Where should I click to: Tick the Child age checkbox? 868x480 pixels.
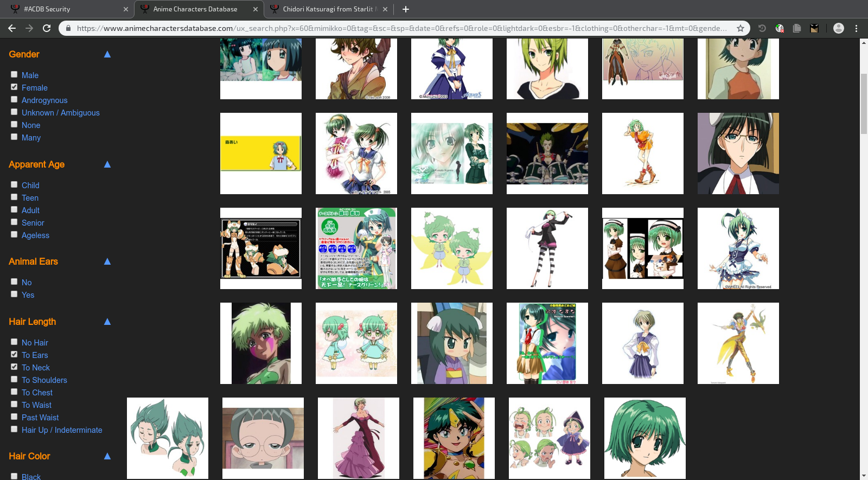click(x=14, y=184)
